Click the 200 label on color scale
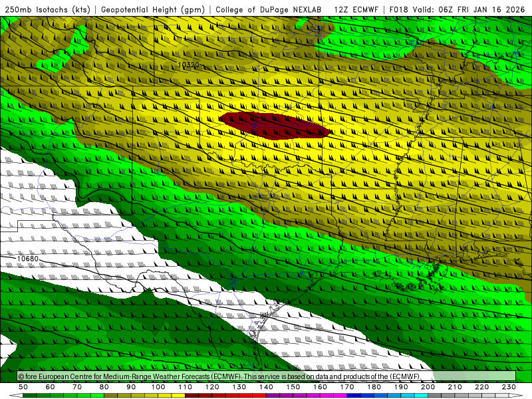Viewport: 532px width, 399px height. 428,387
